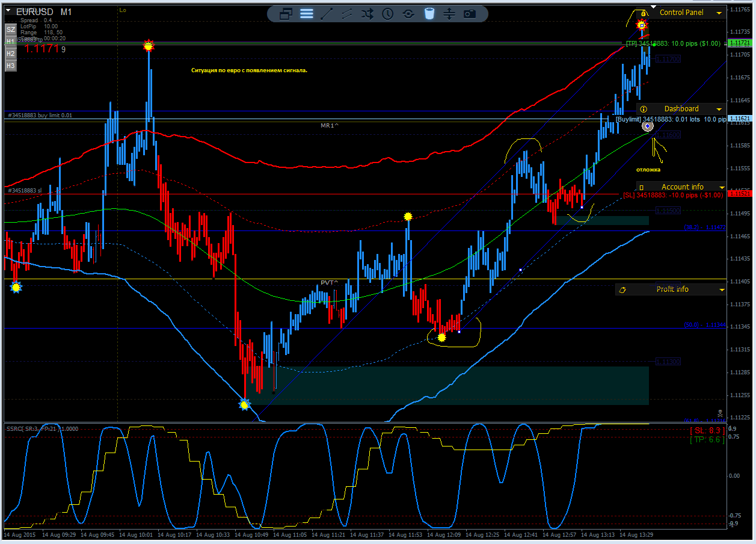The height and width of the screenshot is (544, 756).
Task: Click the yellow отложка text label
Action: tap(648, 170)
